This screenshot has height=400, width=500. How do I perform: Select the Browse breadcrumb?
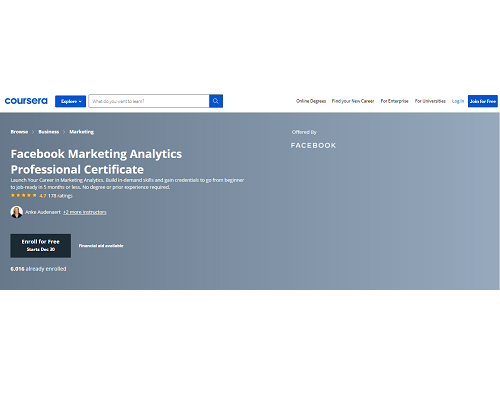(19, 132)
